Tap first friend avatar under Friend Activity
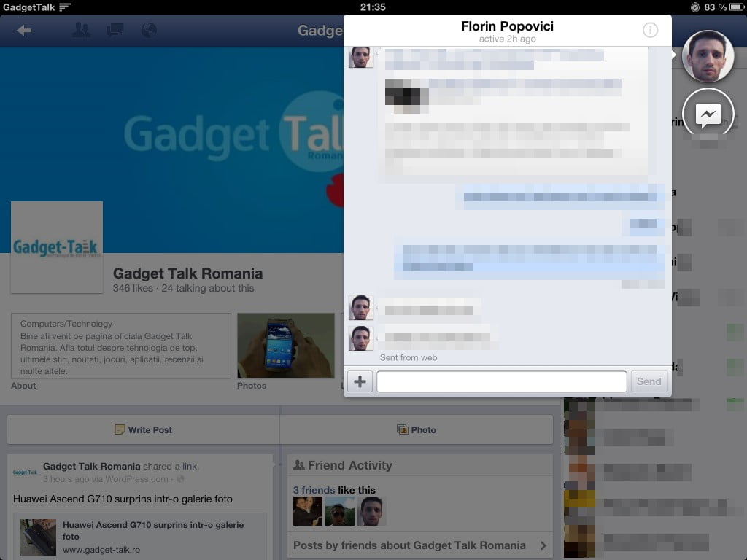Screen dimensions: 747x560 [307, 511]
